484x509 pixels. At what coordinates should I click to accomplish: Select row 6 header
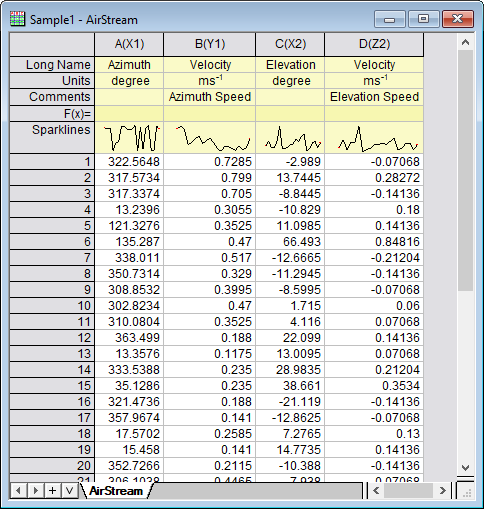tap(52, 242)
